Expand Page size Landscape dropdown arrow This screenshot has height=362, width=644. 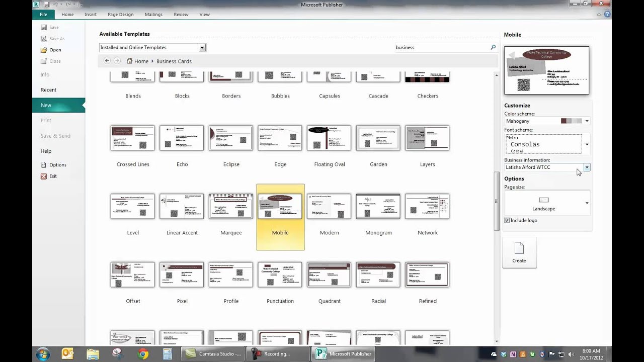pos(587,203)
